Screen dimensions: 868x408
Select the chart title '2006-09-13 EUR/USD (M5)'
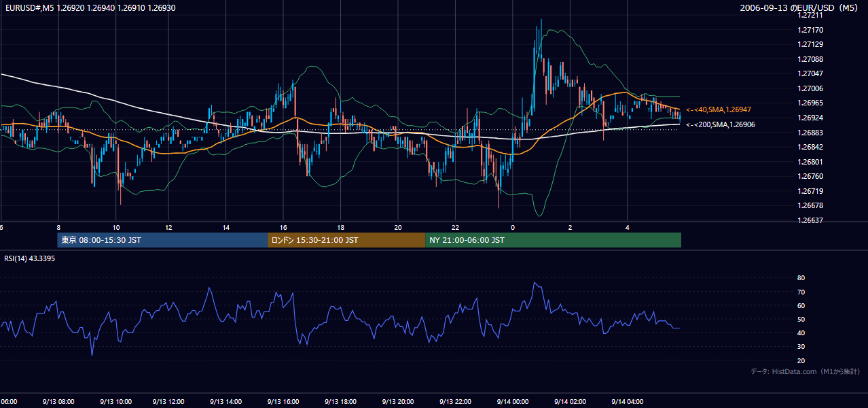[x=800, y=7]
